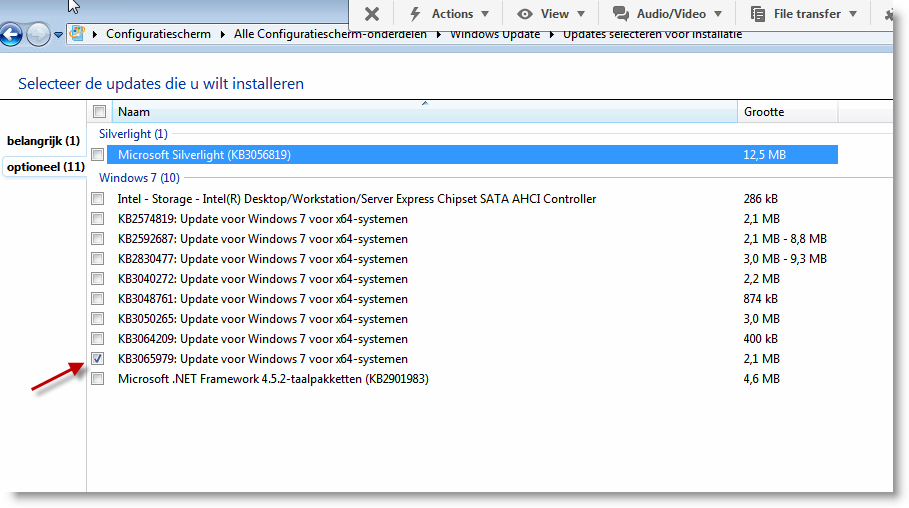The width and height of the screenshot is (909, 508).
Task: Select KB3048761 update row text
Action: 263,299
